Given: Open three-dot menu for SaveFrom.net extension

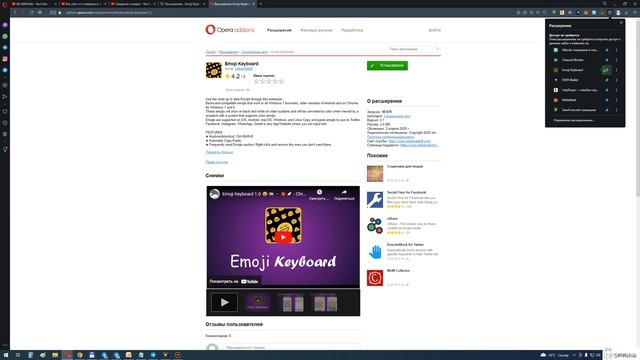Looking at the screenshot, I should click(616, 110).
